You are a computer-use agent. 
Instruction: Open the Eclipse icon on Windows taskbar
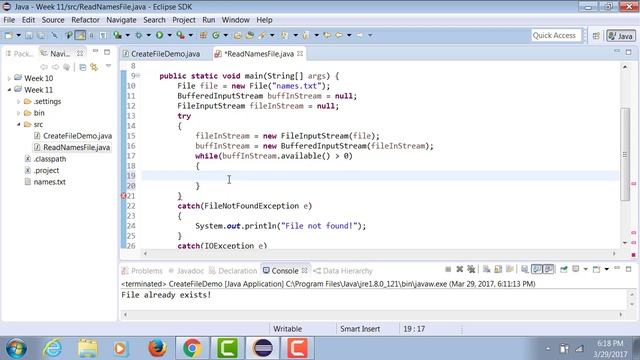[x=263, y=348]
